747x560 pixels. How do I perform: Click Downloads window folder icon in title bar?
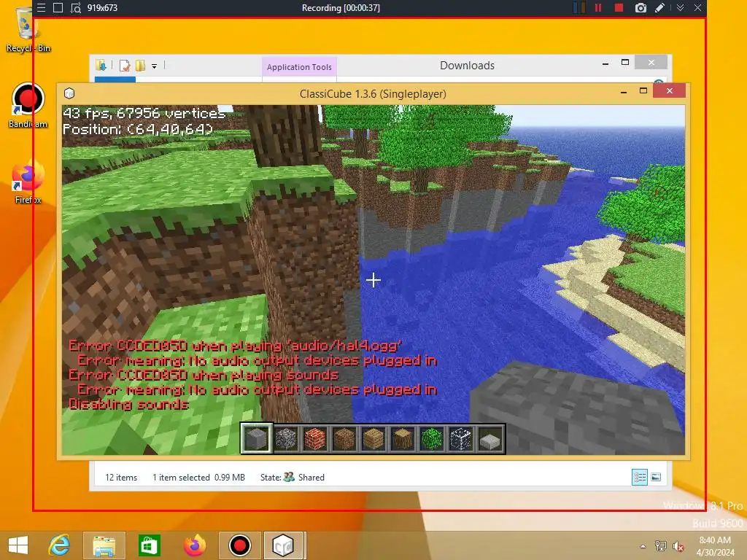click(101, 65)
